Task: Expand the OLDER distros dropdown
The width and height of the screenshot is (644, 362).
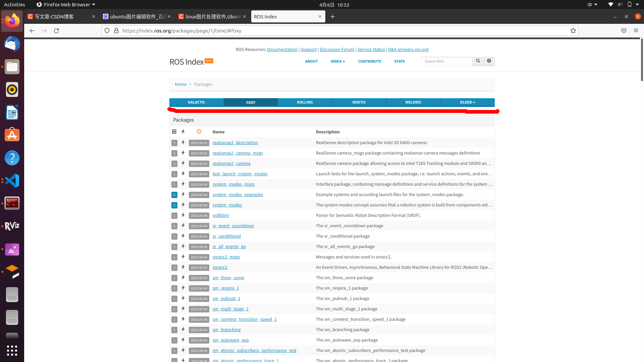Action: [467, 102]
